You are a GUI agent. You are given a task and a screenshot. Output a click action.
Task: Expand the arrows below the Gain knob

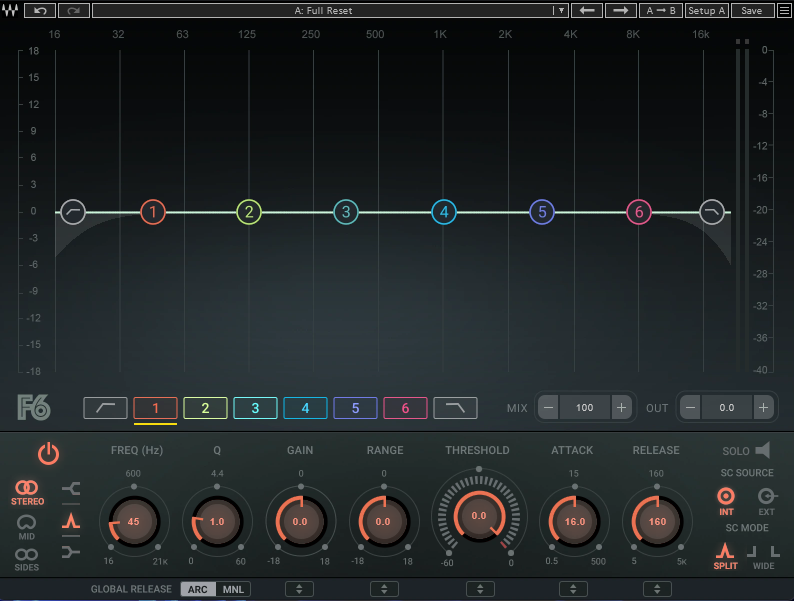pyautogui.click(x=300, y=589)
